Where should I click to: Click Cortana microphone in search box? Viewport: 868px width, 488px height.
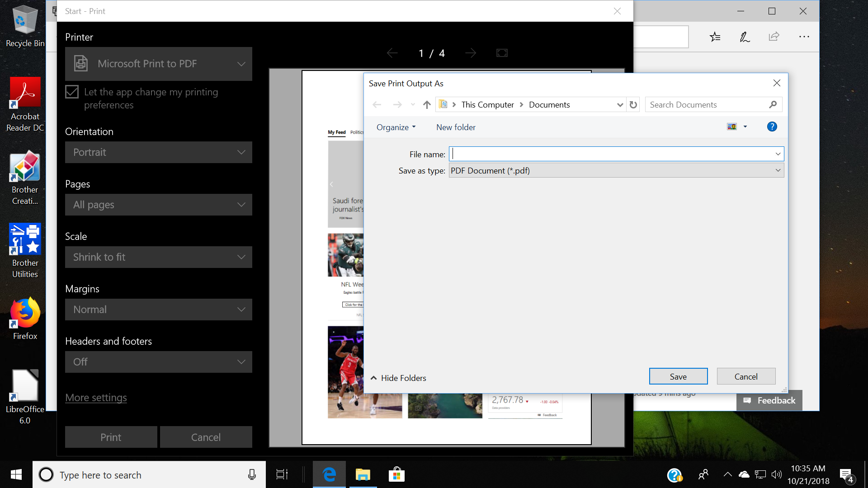point(252,474)
